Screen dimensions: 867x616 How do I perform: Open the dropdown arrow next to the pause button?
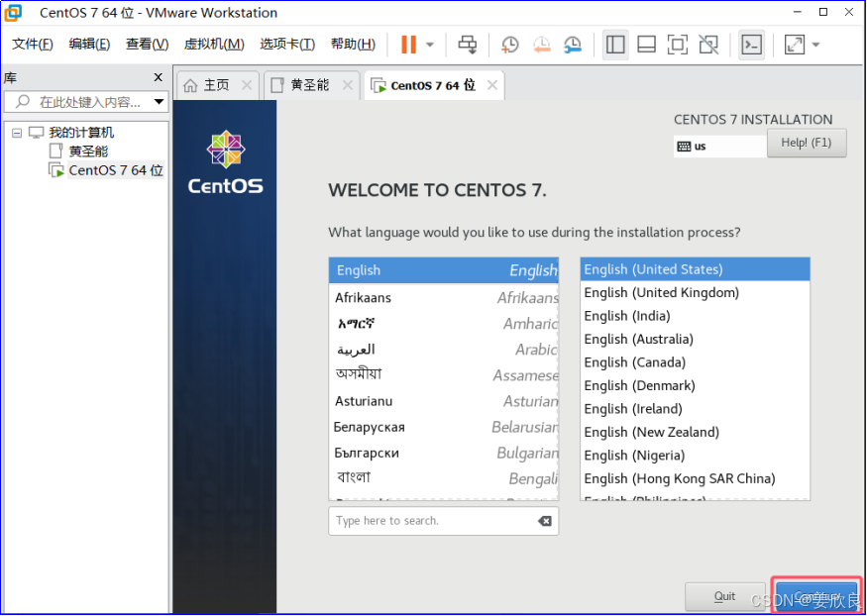pyautogui.click(x=430, y=45)
